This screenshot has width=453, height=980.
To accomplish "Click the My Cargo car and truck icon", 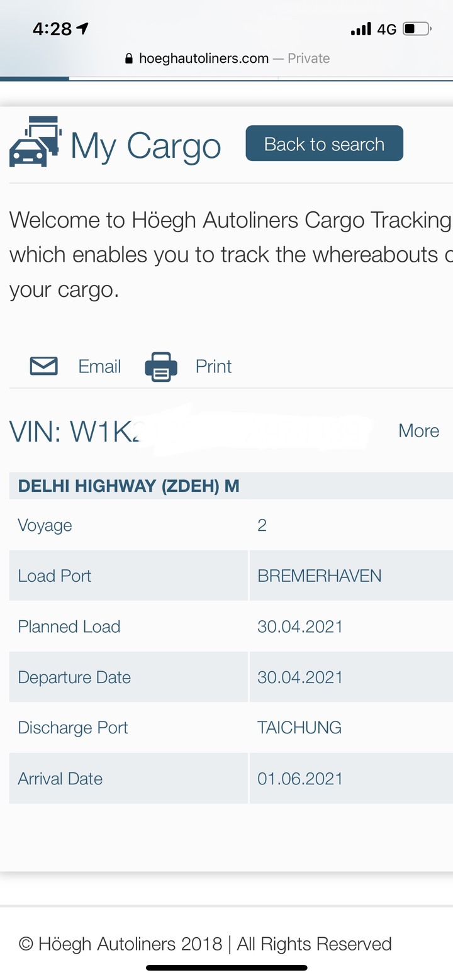I will 35,142.
